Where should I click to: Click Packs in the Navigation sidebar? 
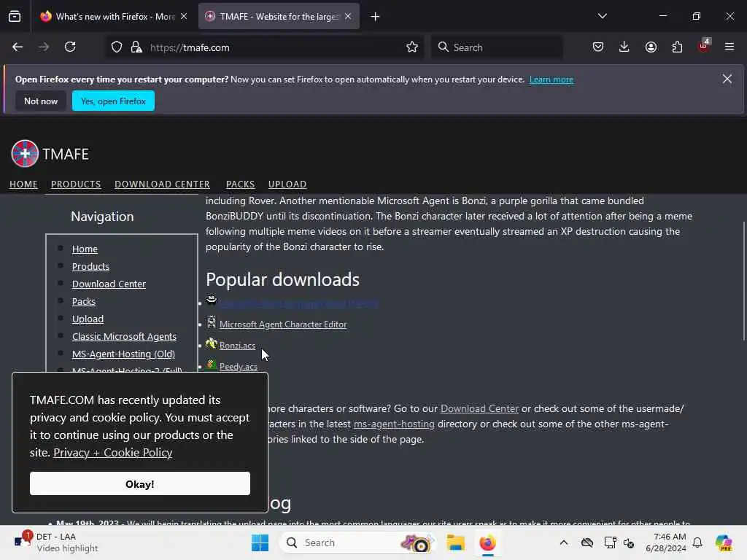coord(84,302)
